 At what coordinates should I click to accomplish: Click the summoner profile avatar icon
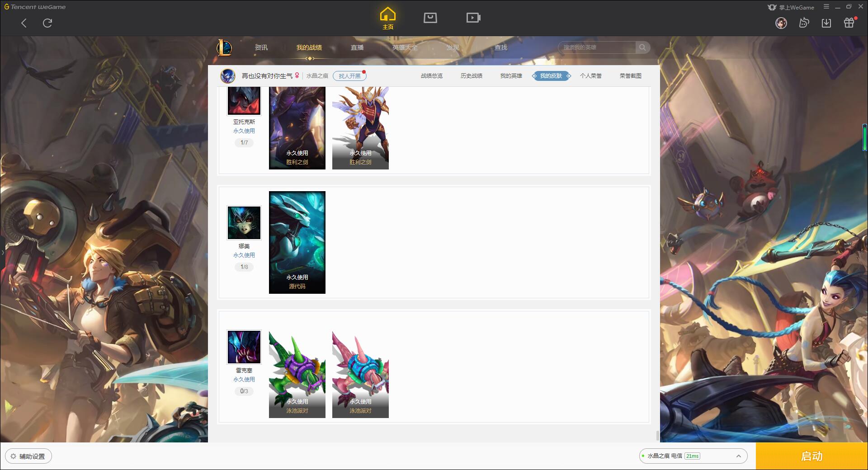pyautogui.click(x=228, y=76)
